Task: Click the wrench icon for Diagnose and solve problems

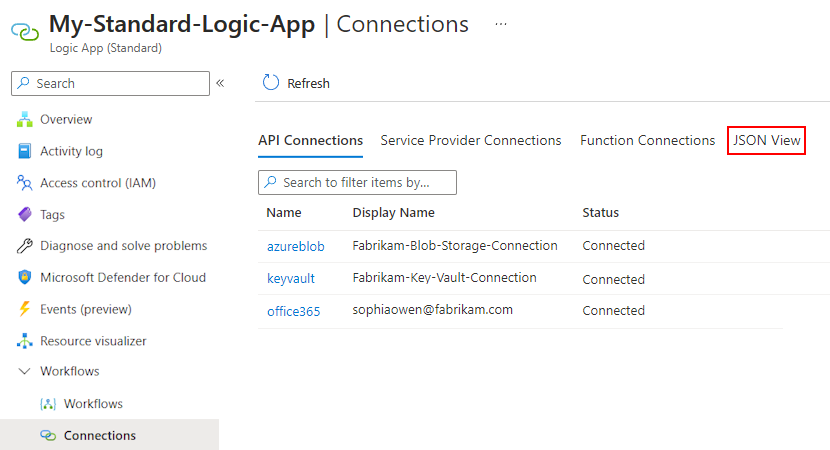Action: click(x=24, y=246)
